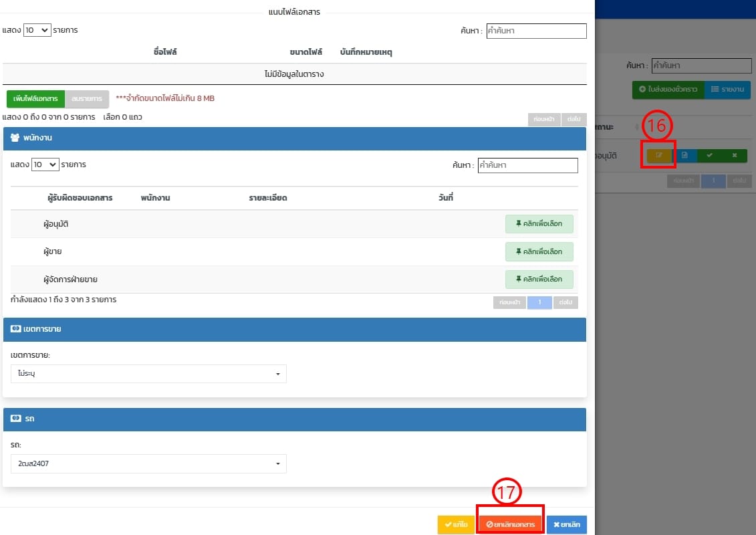The width and height of the screenshot is (756, 535).
Task: Open the เขตการขาย dropdown showing ไม่ระบุ
Action: pyautogui.click(x=148, y=374)
